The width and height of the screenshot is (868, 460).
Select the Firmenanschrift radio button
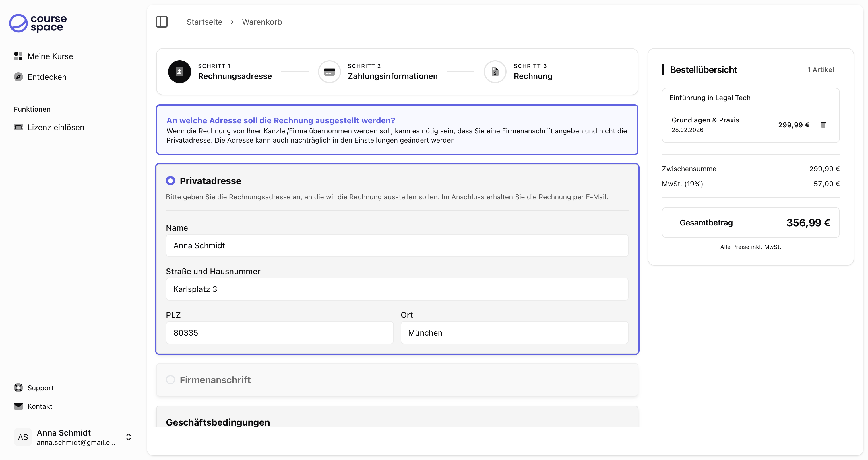click(x=170, y=379)
